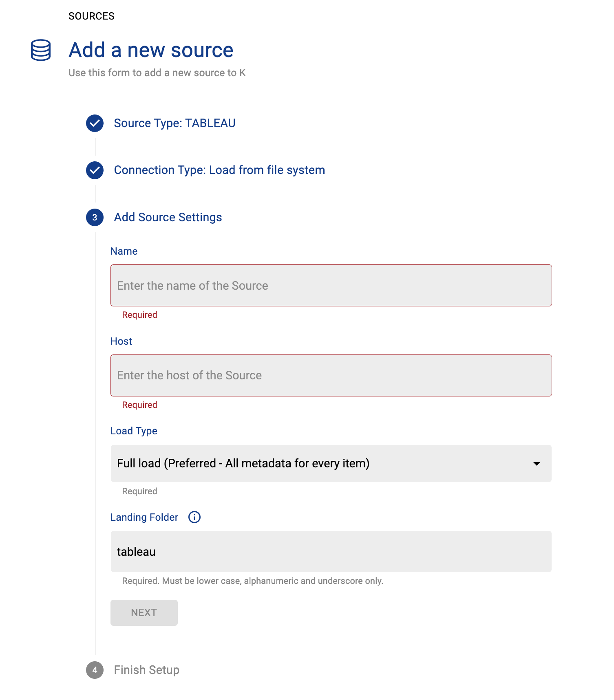Click inside the Name input field
Viewport: 614px width, 700px height.
331,285
